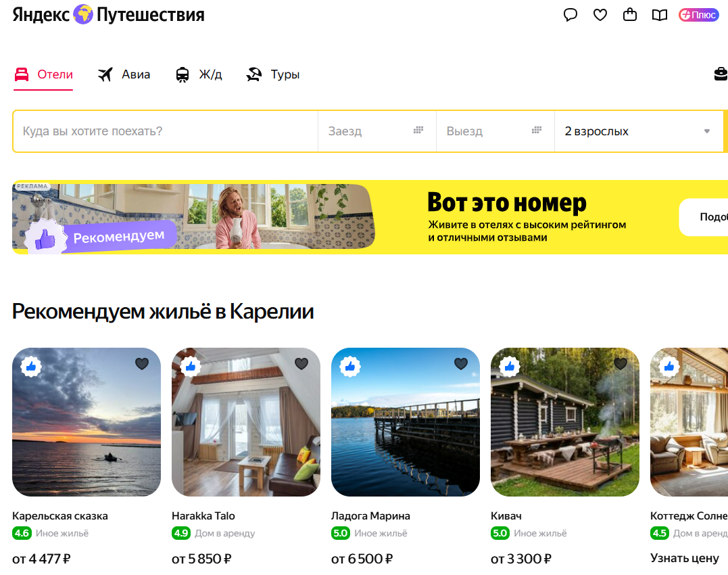
Task: Expand the 2 взрослых guests dropdown
Action: tap(639, 131)
